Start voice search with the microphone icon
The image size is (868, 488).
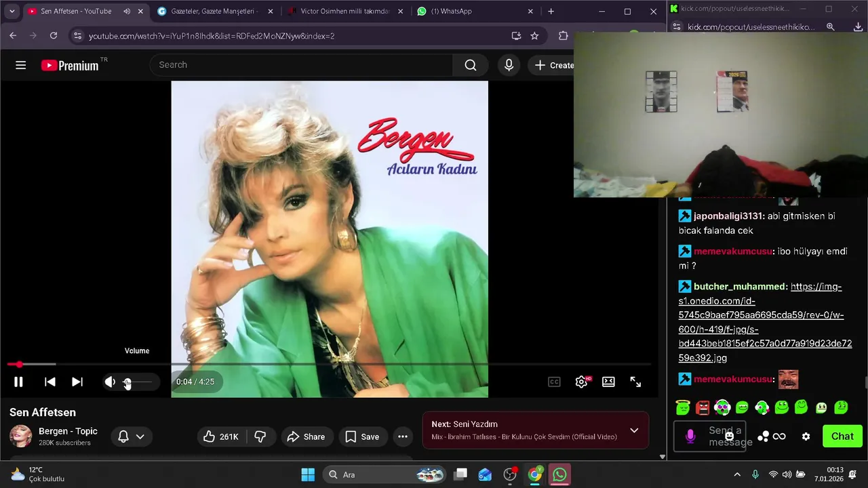[x=509, y=65]
